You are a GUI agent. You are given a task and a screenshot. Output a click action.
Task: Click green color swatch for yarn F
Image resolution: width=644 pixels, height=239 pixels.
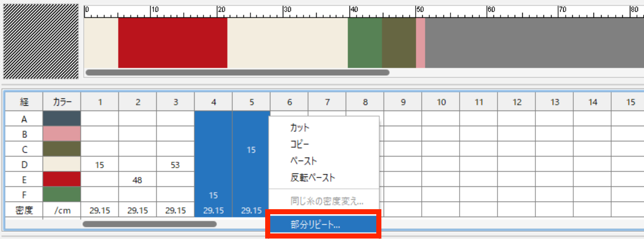click(62, 195)
